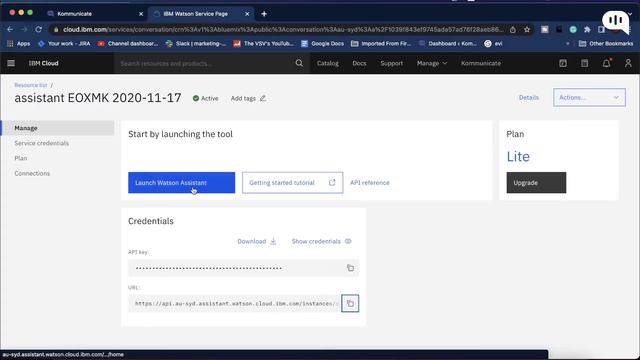
Task: Bookmark this page with the star icon
Action: pos(527,29)
